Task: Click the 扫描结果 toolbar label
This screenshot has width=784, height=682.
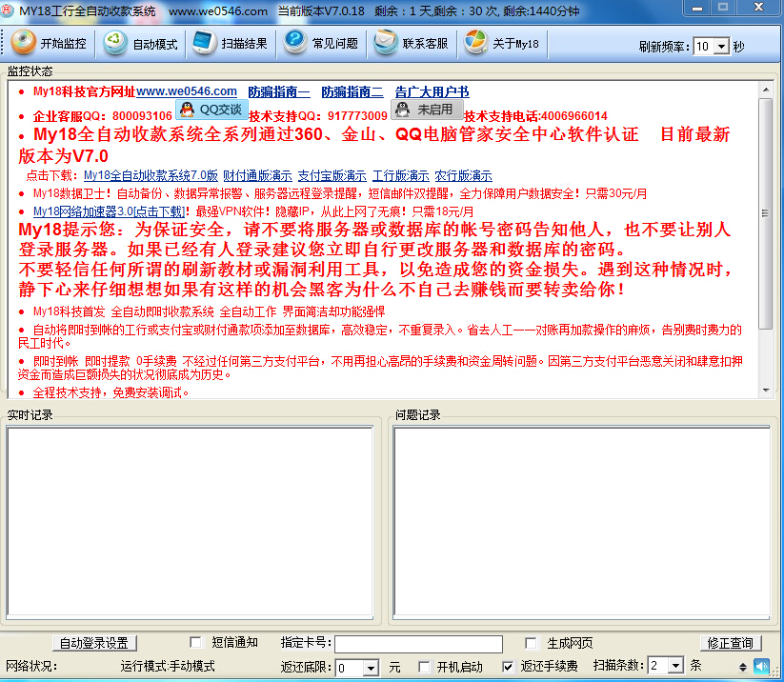Action: pos(244,44)
